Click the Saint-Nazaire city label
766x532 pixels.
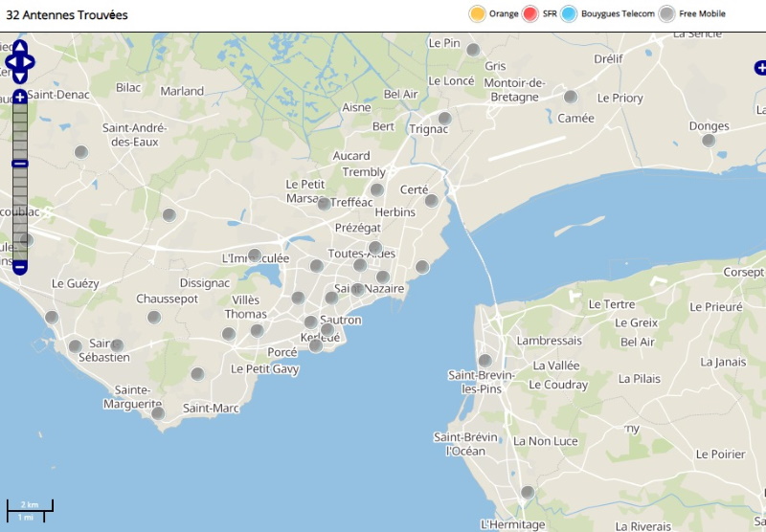click(370, 289)
